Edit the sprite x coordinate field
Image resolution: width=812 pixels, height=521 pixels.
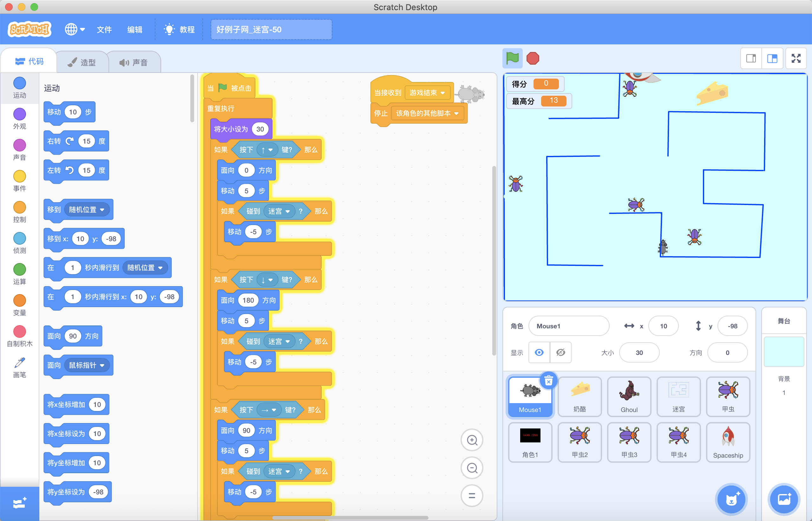coord(663,326)
